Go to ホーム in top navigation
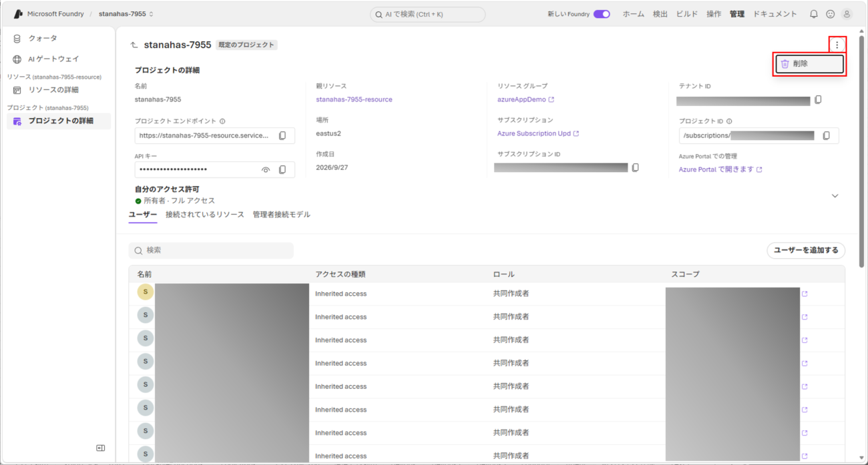 click(634, 14)
